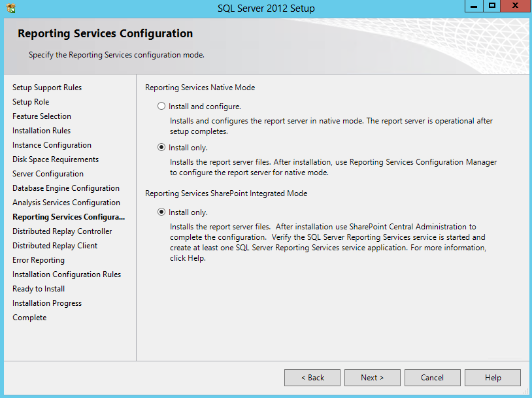Click 'Reporting Services SharePoint Integrated Mode' label
The width and height of the screenshot is (532, 398).
(x=226, y=193)
